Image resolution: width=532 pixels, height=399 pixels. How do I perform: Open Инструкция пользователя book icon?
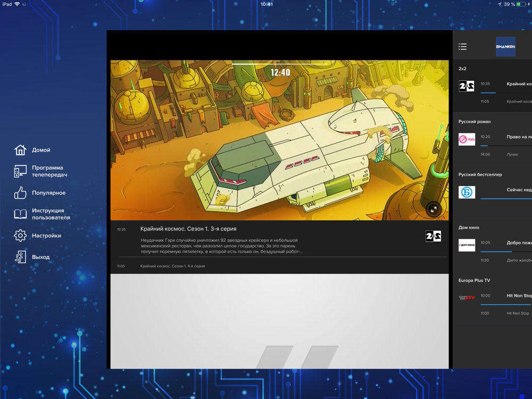coord(20,214)
